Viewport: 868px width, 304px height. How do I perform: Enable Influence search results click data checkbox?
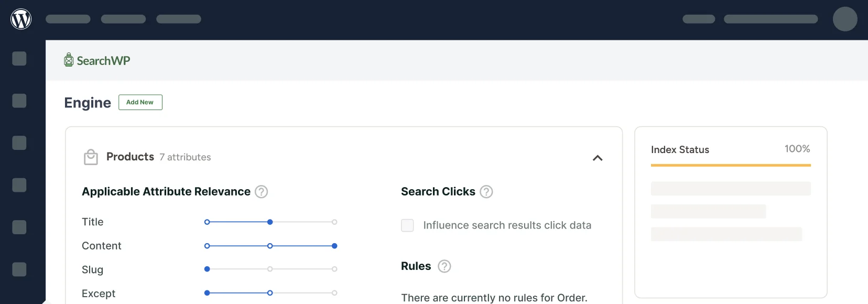(x=407, y=225)
